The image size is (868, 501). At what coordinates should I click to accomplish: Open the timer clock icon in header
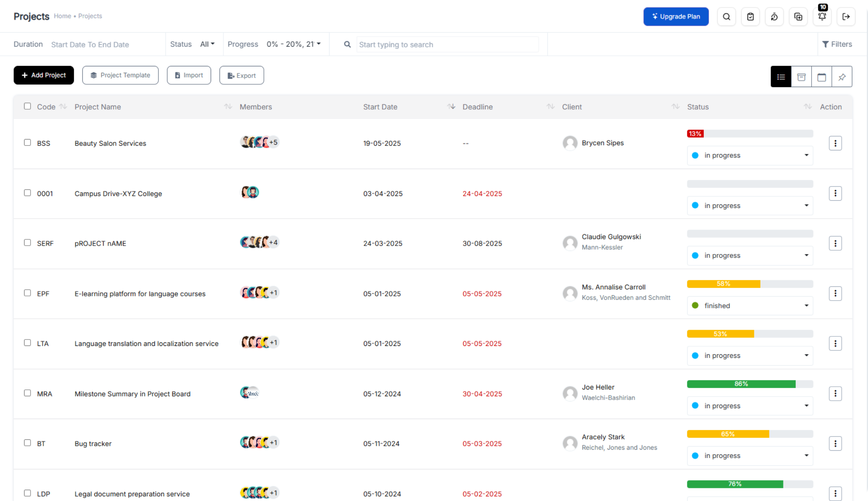(774, 17)
